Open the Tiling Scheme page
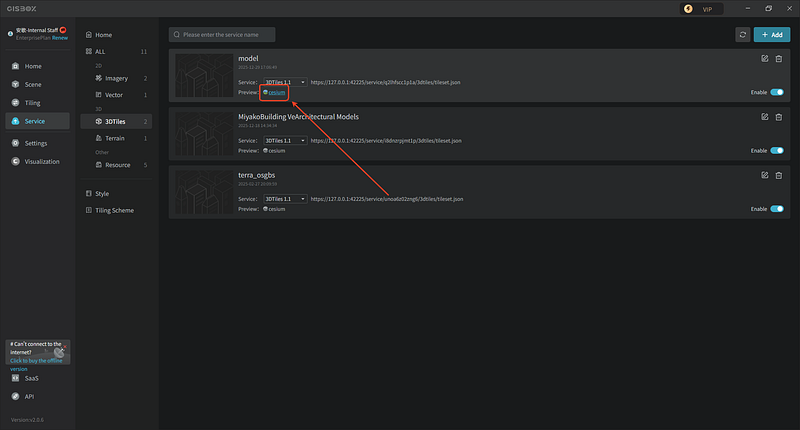Screen dimensions: 800x430 (x=110, y=210)
